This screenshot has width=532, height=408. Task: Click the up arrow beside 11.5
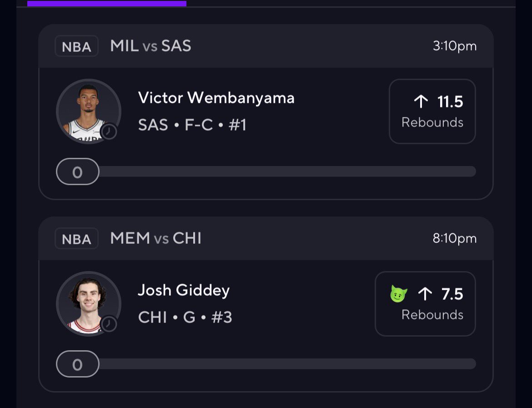tap(421, 102)
